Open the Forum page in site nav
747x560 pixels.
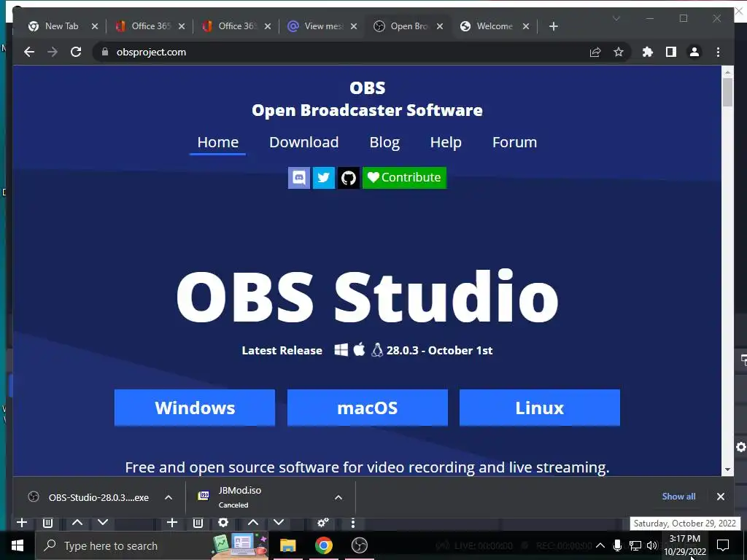click(514, 142)
